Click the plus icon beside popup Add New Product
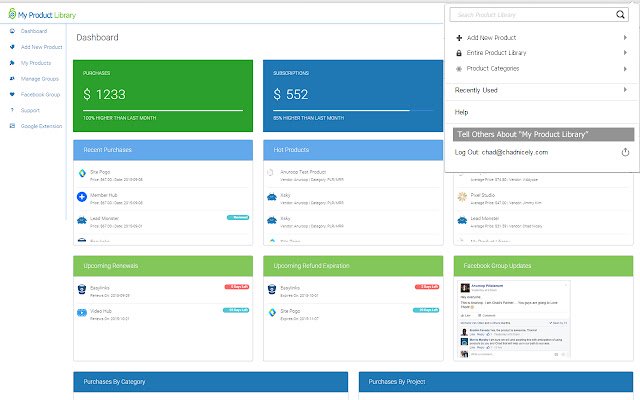The width and height of the screenshot is (640, 400). 459,38
